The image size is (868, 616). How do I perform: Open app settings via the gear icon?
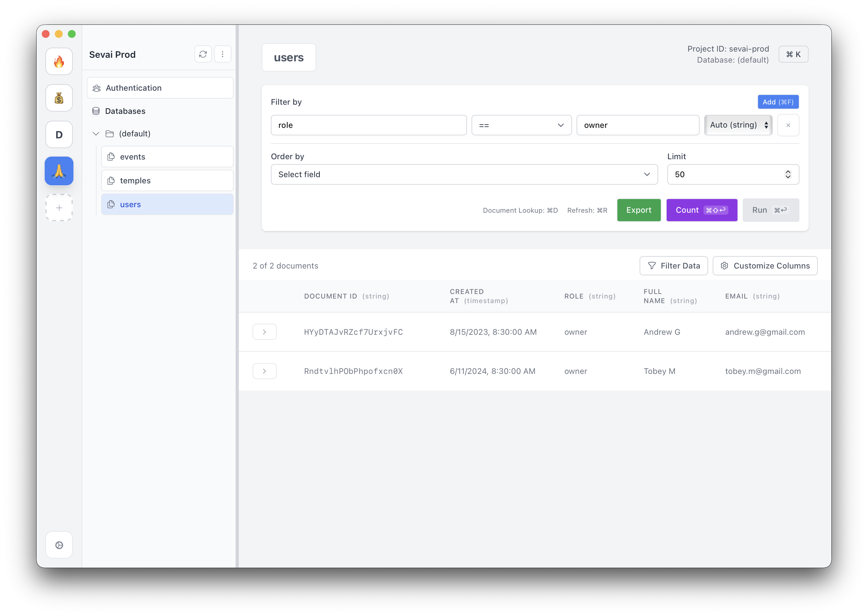tap(59, 545)
